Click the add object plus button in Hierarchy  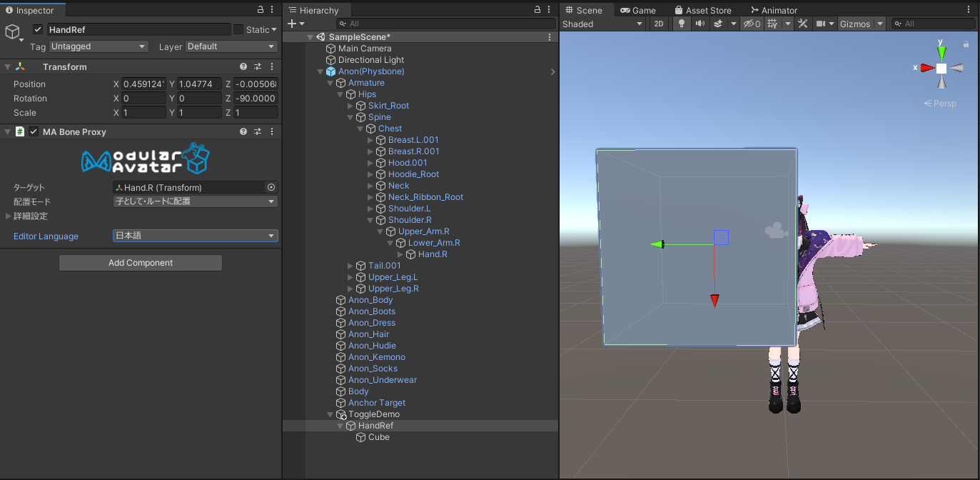[291, 24]
